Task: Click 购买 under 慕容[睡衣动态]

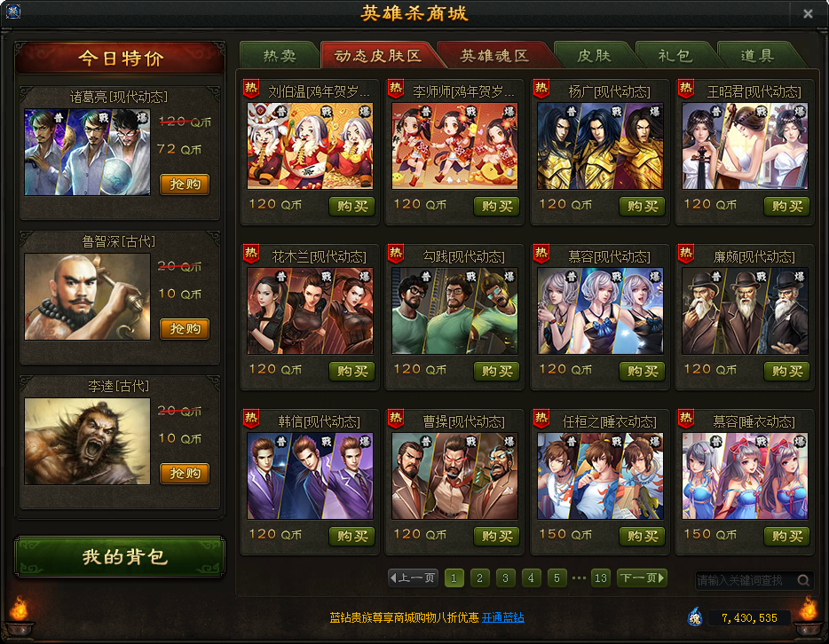Action: coord(786,537)
